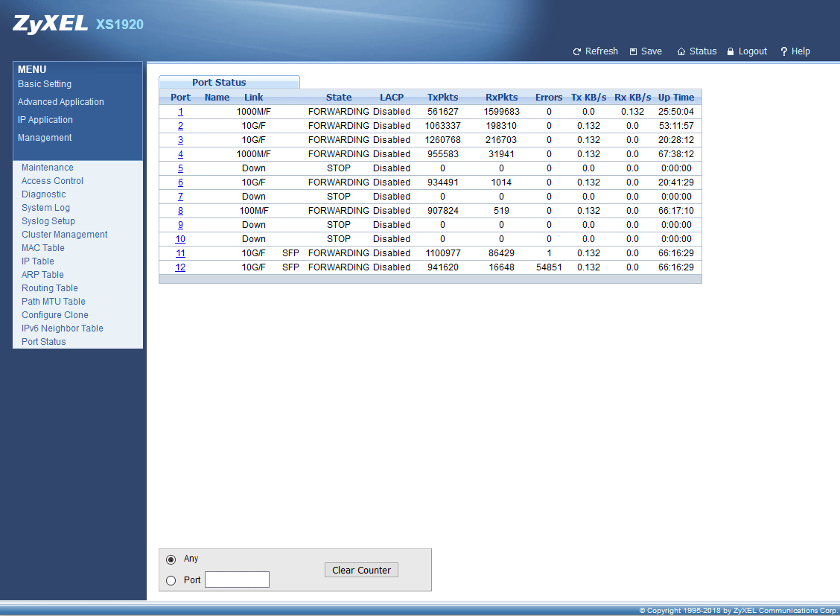Click the Status text link
Image resolution: width=840 pixels, height=616 pixels.
coord(703,51)
